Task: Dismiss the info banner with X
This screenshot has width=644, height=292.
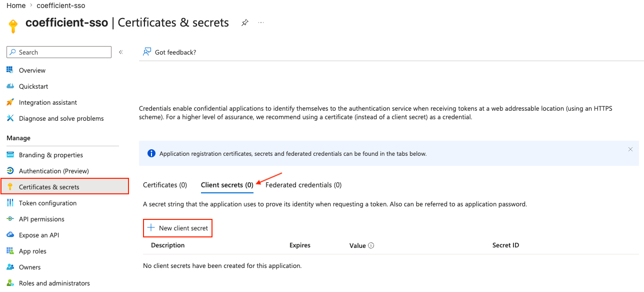Action: [630, 149]
